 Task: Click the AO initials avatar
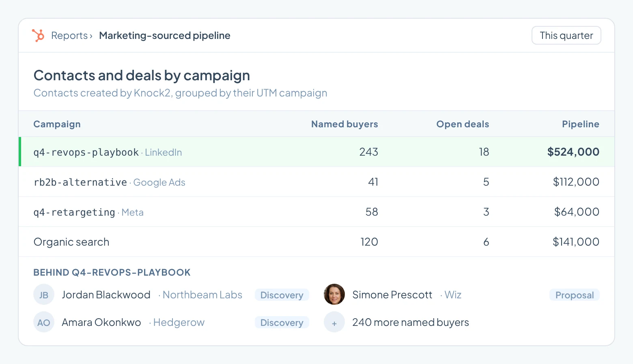pos(44,322)
